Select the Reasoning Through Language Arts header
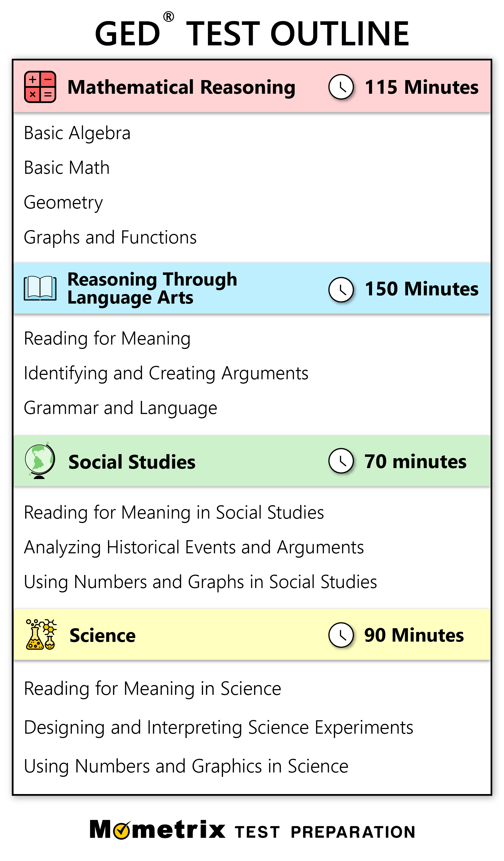 point(152,288)
